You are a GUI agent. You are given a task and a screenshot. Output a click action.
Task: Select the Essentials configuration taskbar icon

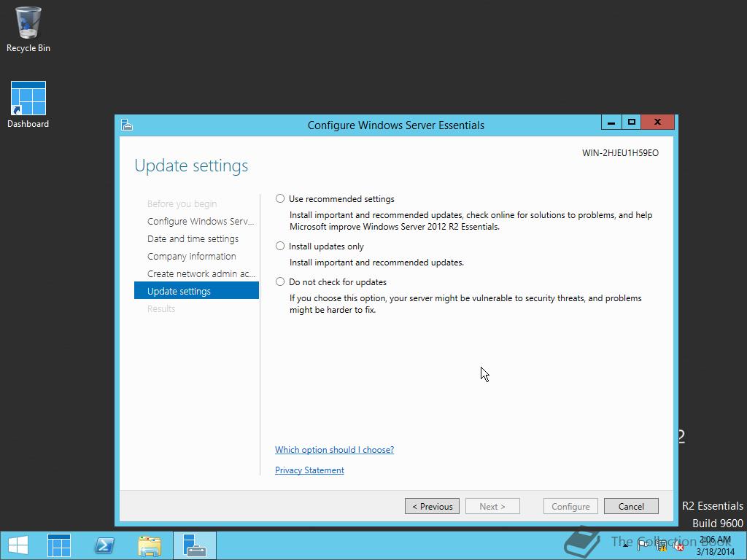coord(194,545)
